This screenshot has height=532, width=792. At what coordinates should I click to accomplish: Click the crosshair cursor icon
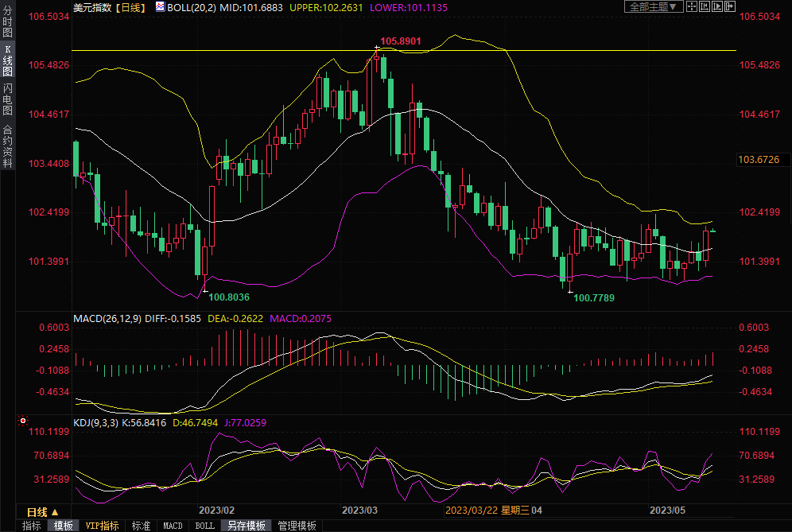pyautogui.click(x=692, y=7)
